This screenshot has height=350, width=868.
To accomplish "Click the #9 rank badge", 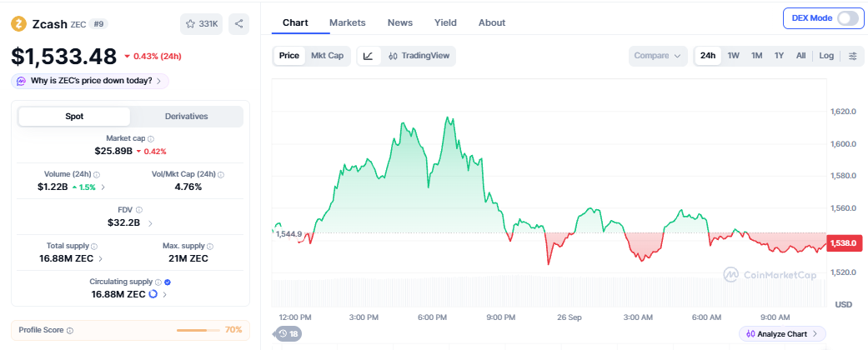I will tap(97, 24).
